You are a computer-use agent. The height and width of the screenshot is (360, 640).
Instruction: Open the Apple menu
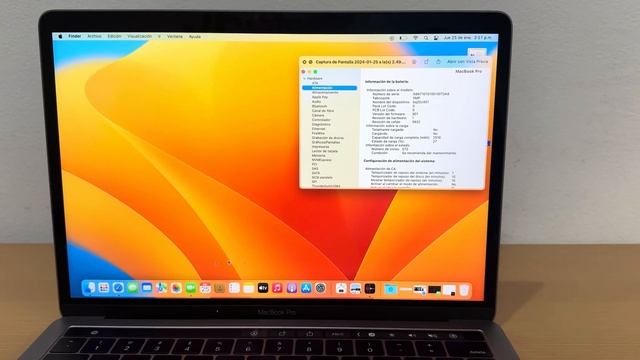[x=60, y=36]
